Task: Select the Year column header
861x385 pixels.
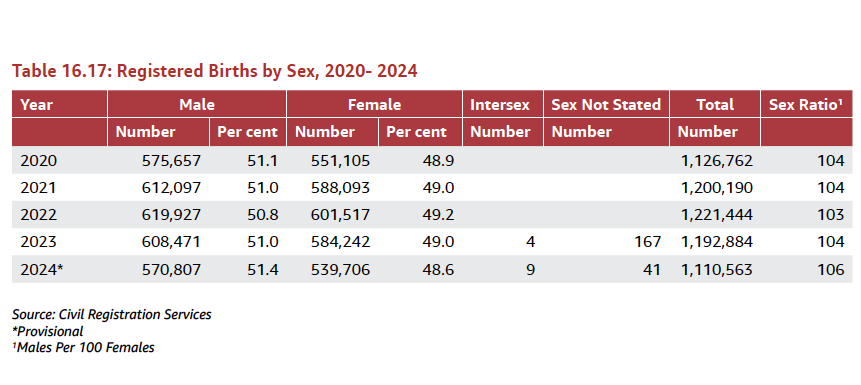Action: pyautogui.click(x=36, y=104)
